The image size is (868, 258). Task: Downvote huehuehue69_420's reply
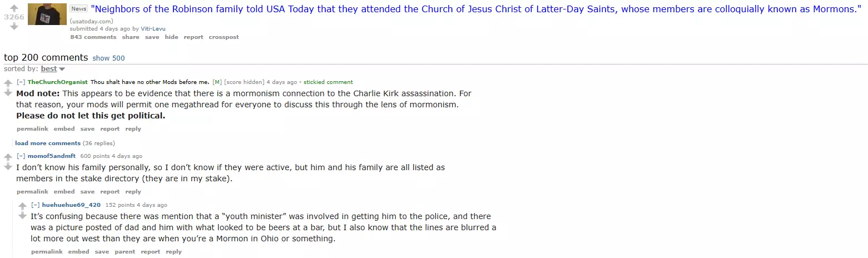22,216
